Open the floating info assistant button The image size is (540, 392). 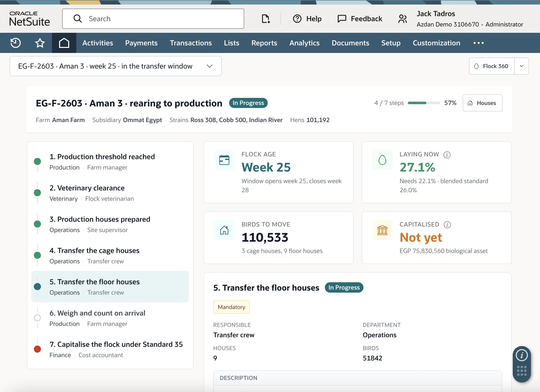522,355
